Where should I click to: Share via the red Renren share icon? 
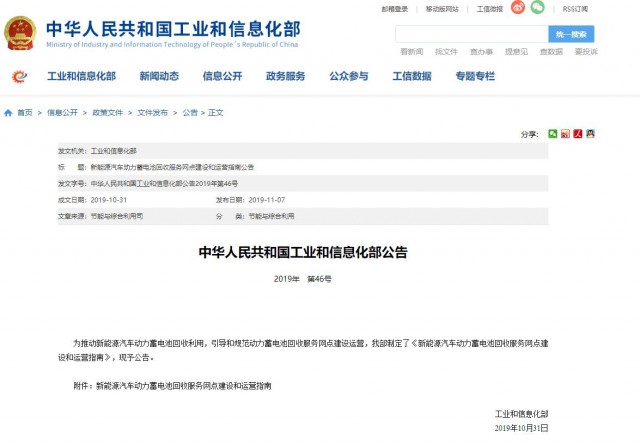(578, 134)
